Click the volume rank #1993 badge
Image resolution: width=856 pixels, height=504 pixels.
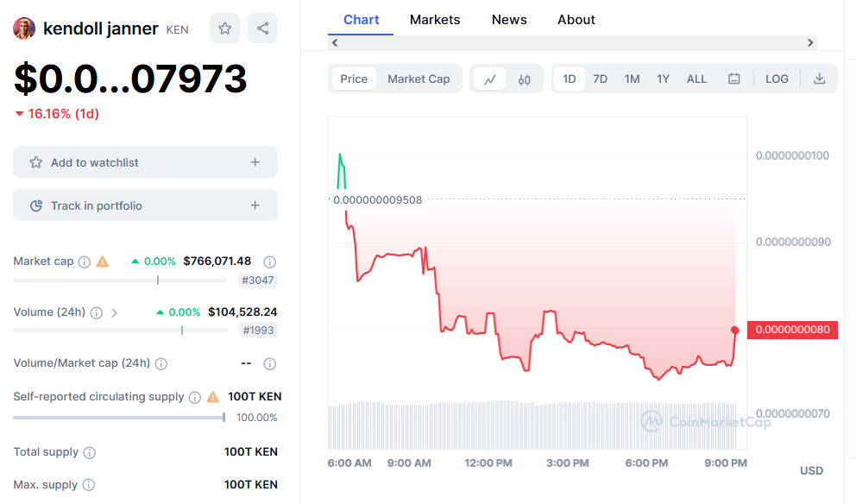[258, 331]
